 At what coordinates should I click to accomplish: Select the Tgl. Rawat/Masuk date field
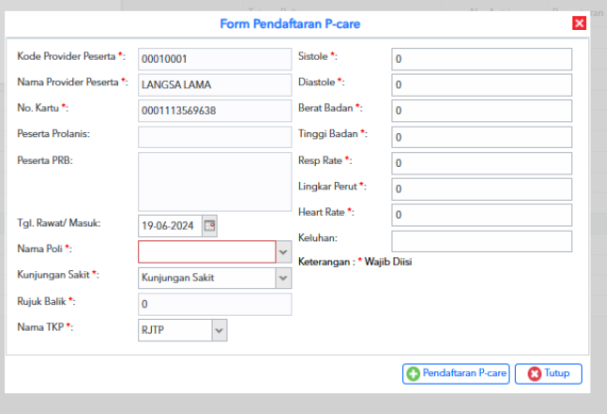click(170, 226)
